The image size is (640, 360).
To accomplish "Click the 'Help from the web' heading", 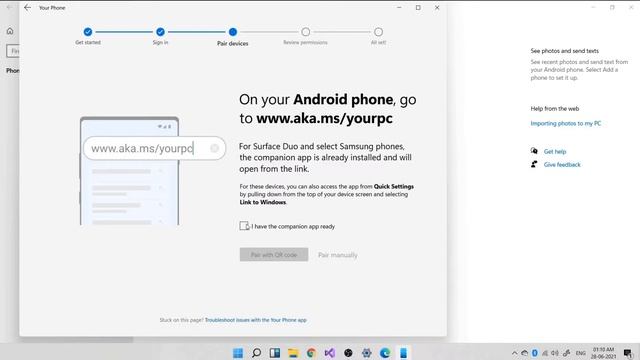I will click(x=555, y=109).
